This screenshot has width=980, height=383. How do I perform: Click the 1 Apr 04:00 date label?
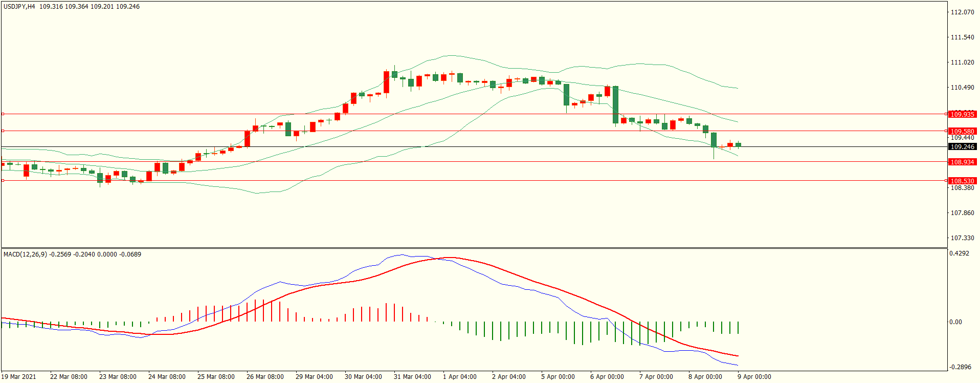[459, 377]
